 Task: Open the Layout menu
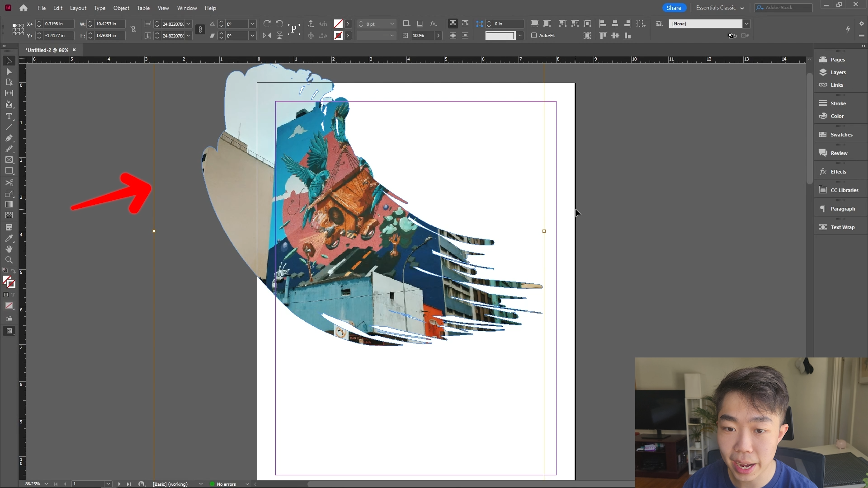pos(78,8)
